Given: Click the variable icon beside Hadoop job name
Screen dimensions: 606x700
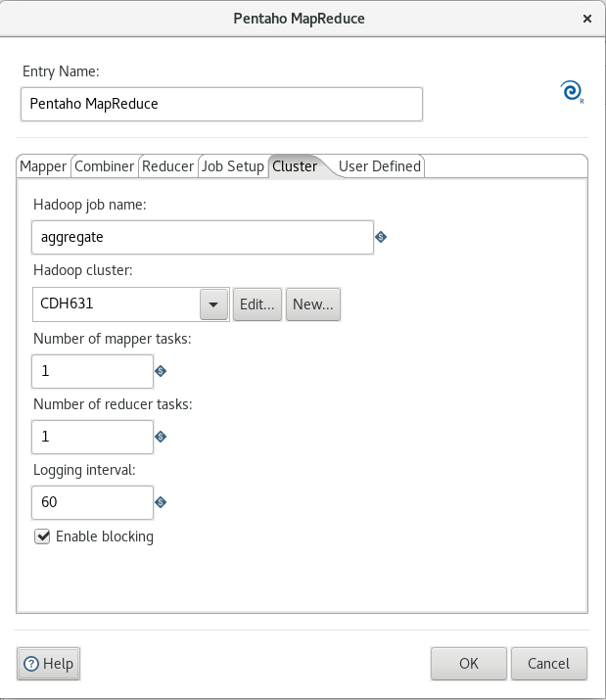Looking at the screenshot, I should click(x=381, y=237).
